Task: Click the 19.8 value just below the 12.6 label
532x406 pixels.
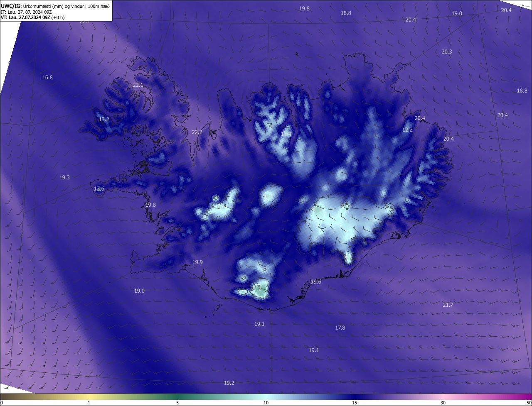Action: [x=150, y=205]
